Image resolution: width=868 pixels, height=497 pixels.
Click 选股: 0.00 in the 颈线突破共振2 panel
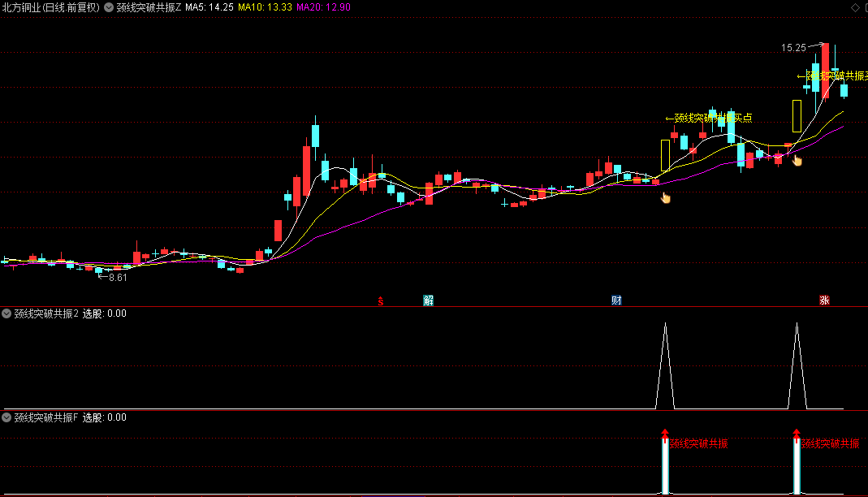pyautogui.click(x=105, y=313)
